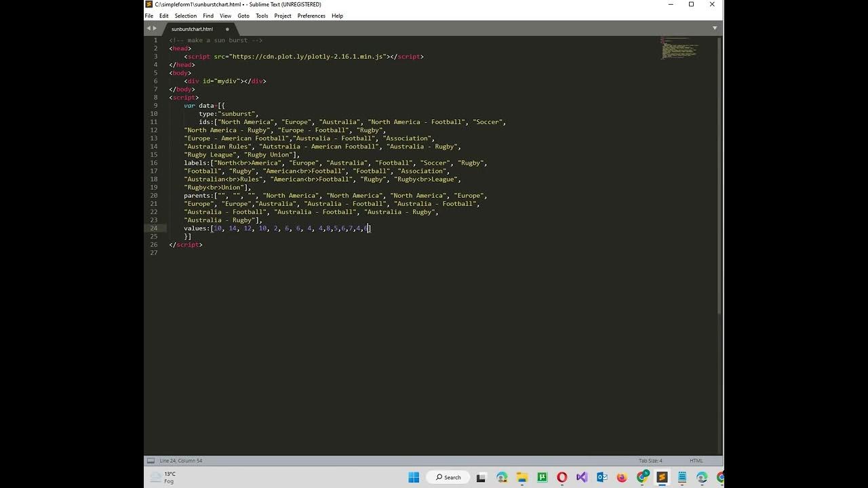Click line number 11 in gutter

(154, 122)
